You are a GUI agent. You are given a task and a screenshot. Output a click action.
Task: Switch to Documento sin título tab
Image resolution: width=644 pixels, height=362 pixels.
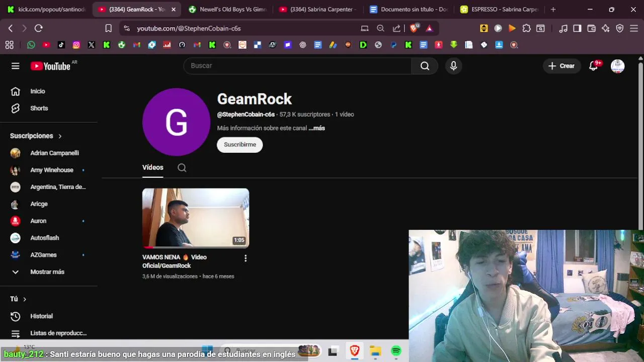pyautogui.click(x=408, y=9)
